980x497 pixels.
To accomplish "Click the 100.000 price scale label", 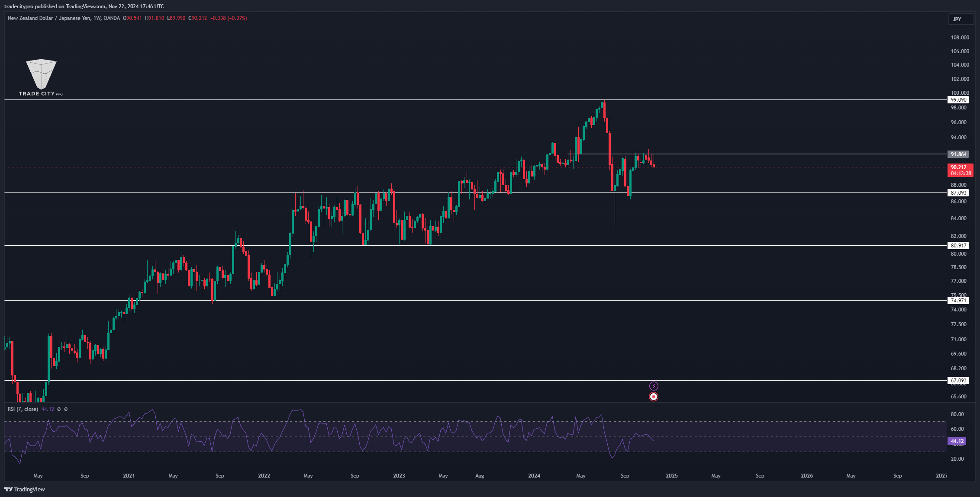I will (x=960, y=93).
